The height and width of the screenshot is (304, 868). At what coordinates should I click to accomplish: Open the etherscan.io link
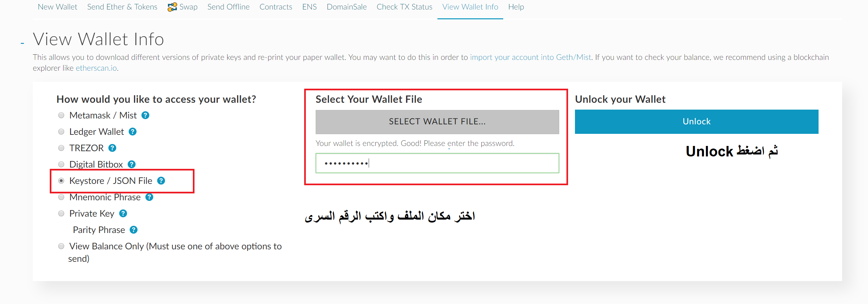pos(96,68)
